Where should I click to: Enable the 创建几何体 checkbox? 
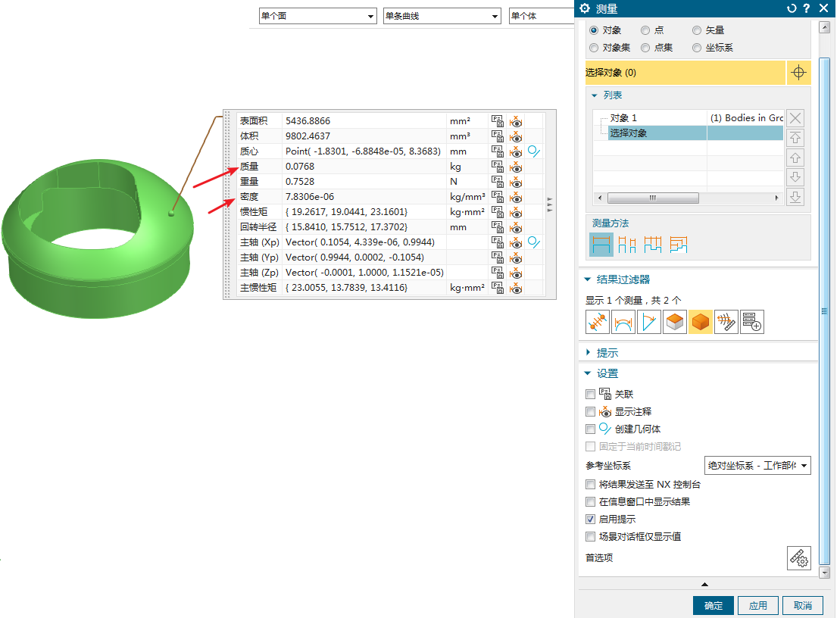pyautogui.click(x=590, y=429)
